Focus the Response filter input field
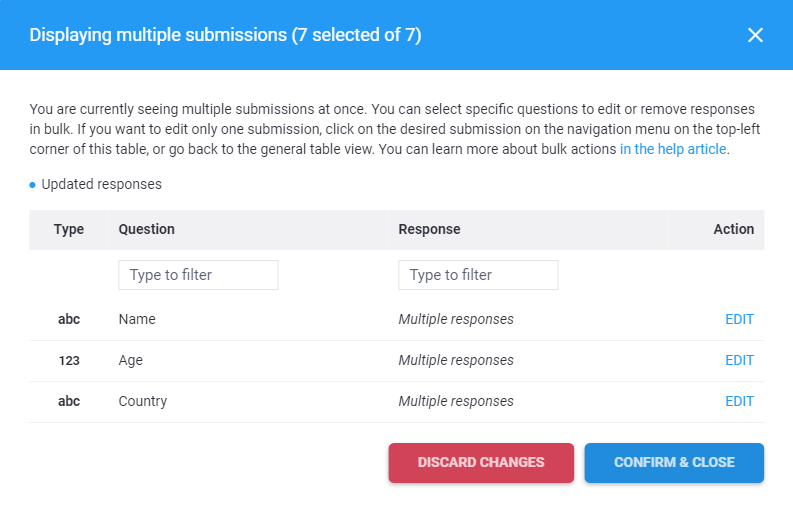The height and width of the screenshot is (516, 793). 478,275
